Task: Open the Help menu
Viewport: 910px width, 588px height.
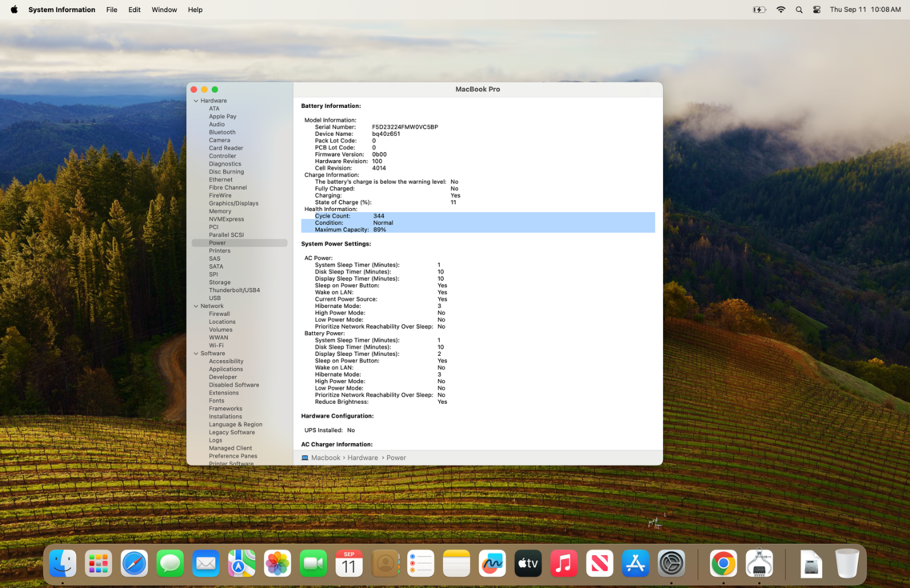Action: [x=195, y=10]
